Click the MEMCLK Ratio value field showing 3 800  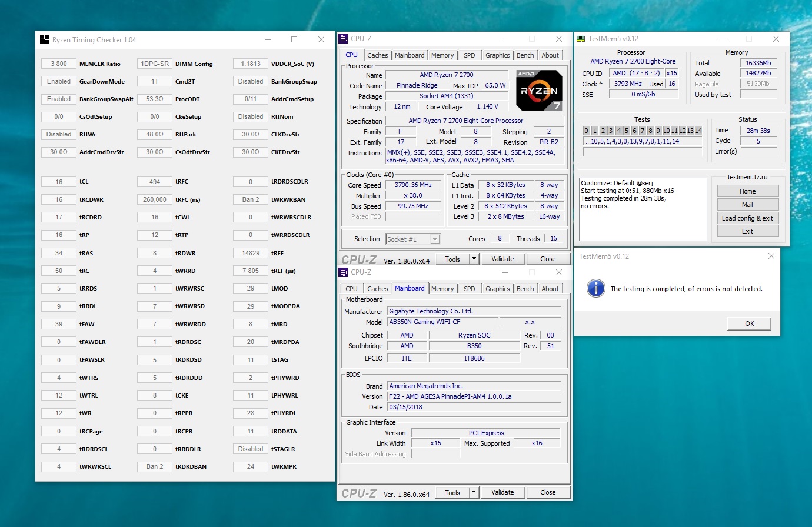coord(59,64)
